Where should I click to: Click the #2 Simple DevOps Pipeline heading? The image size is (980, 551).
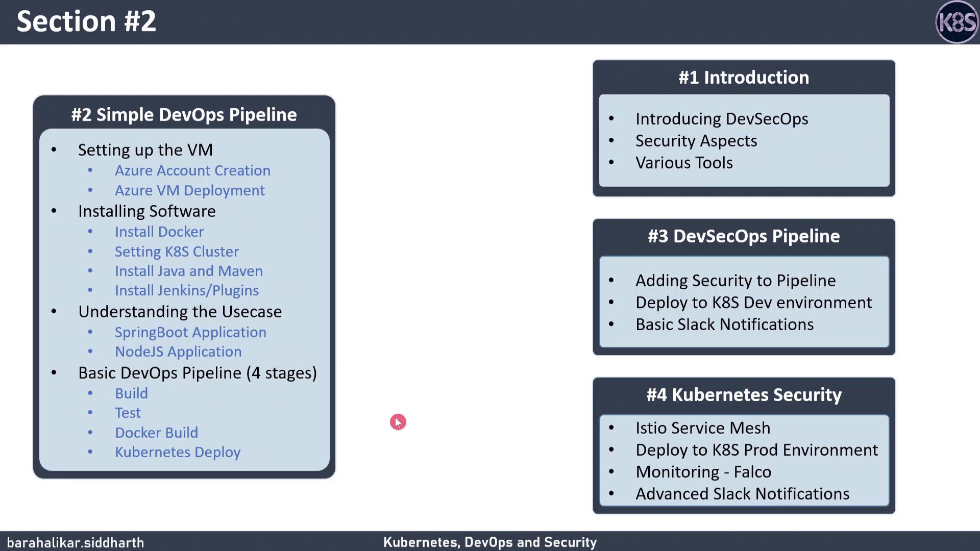[x=184, y=115]
